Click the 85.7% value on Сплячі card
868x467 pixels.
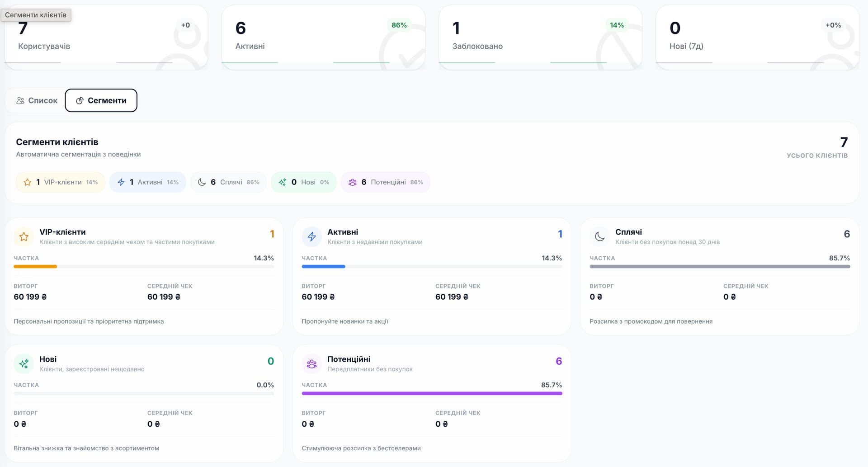(839, 258)
